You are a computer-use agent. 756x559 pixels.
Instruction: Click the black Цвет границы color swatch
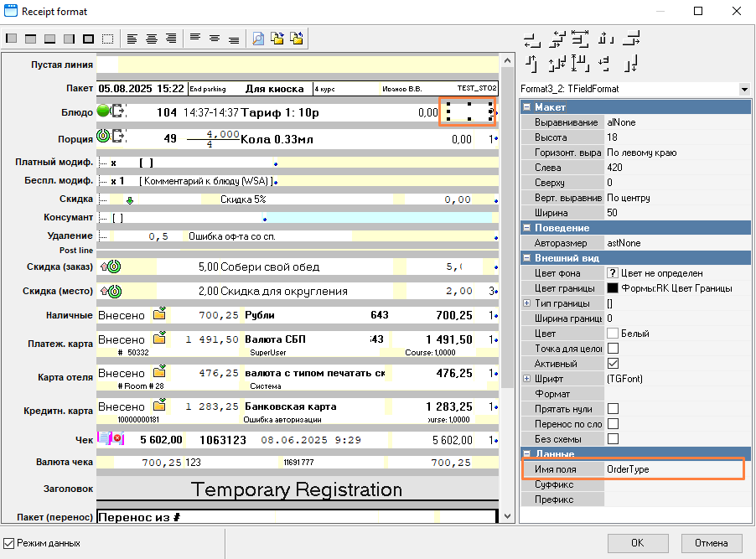point(613,288)
